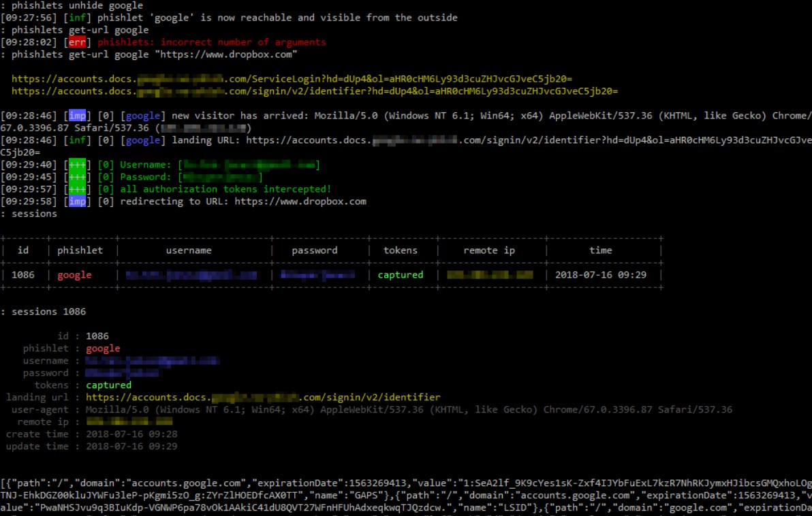Click the update time value beside the 'update time' label
812x516 pixels.
tap(131, 447)
